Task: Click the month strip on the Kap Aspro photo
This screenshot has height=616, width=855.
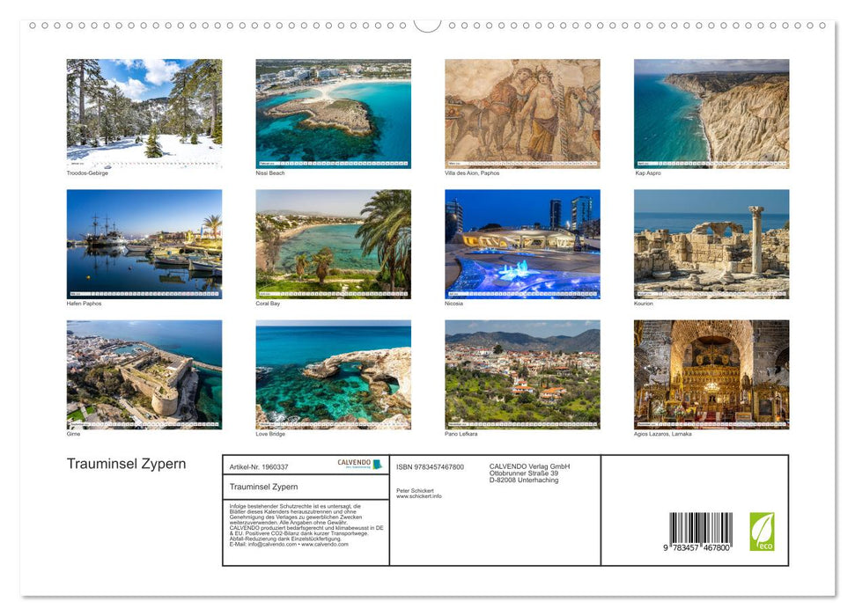Action: click(711, 164)
